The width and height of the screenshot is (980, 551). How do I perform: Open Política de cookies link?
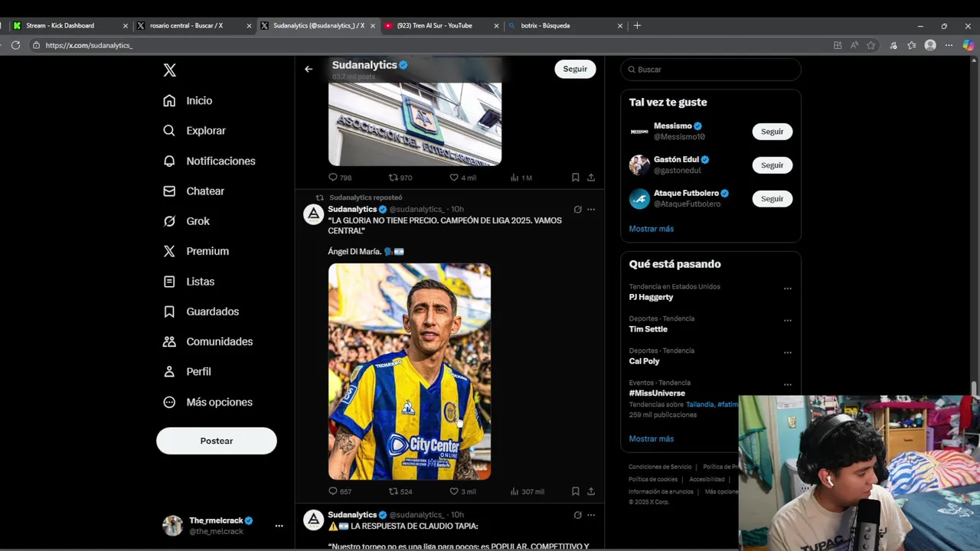pyautogui.click(x=653, y=479)
